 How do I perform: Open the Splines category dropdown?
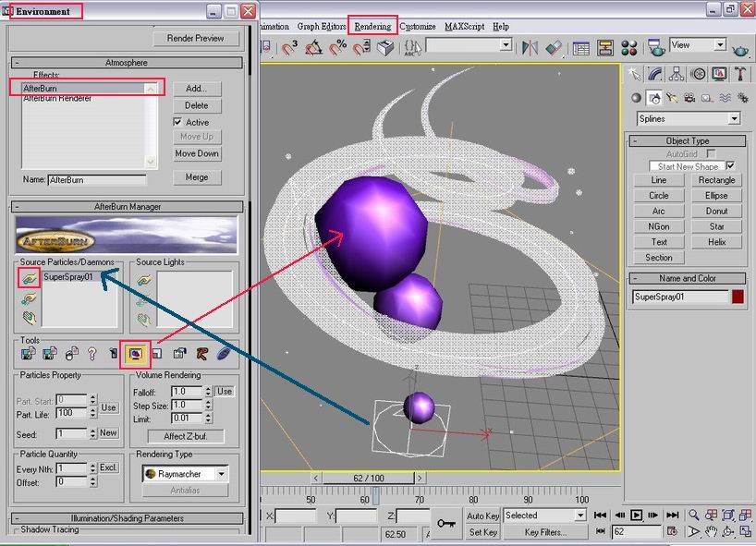[734, 119]
